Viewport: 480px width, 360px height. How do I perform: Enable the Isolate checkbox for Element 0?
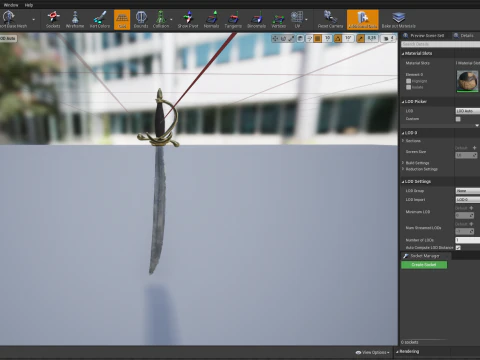pyautogui.click(x=408, y=87)
